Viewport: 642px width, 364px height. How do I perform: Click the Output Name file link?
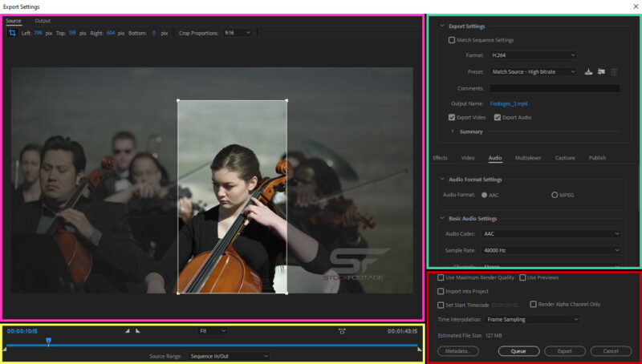tap(509, 104)
